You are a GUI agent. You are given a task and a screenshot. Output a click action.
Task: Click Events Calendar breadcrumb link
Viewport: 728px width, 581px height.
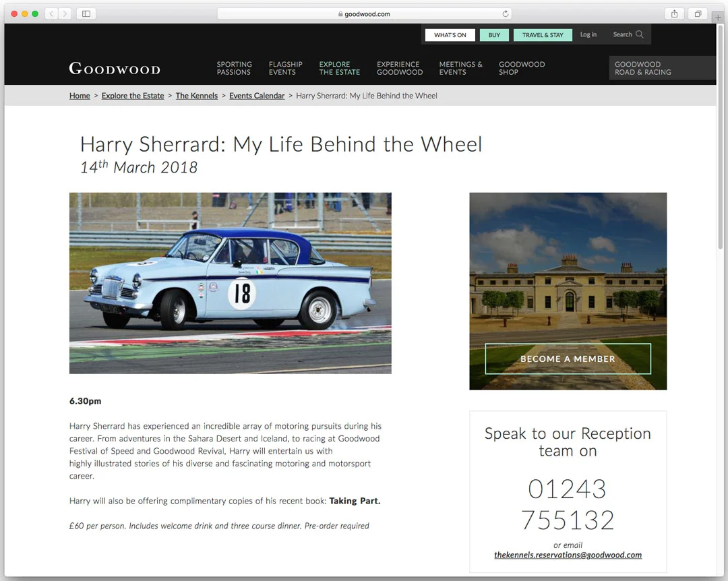[x=257, y=96]
